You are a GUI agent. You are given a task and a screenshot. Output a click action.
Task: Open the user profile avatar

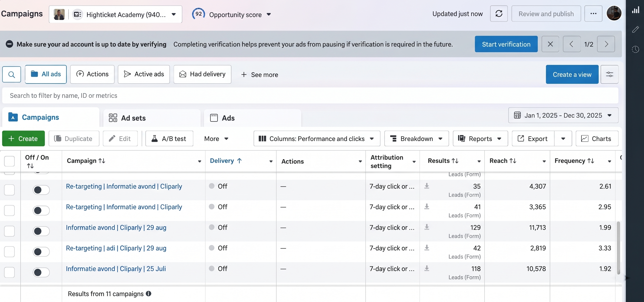(x=614, y=13)
